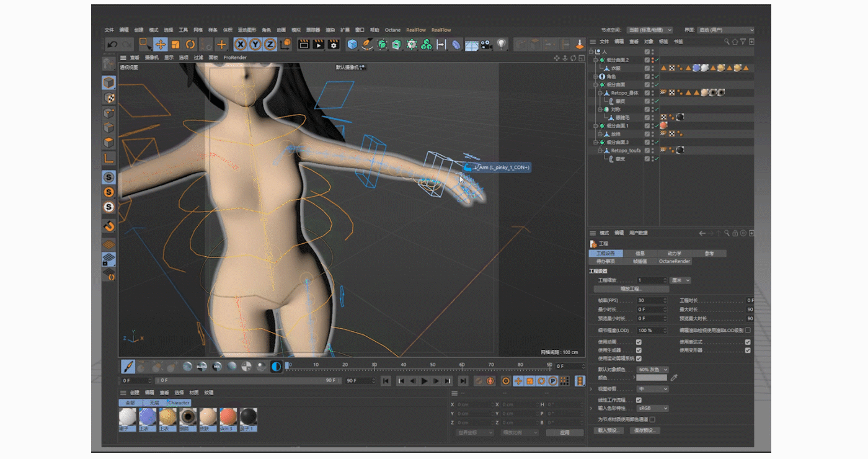
Task: Select the Scale tool in the top toolbar
Action: coord(175,45)
